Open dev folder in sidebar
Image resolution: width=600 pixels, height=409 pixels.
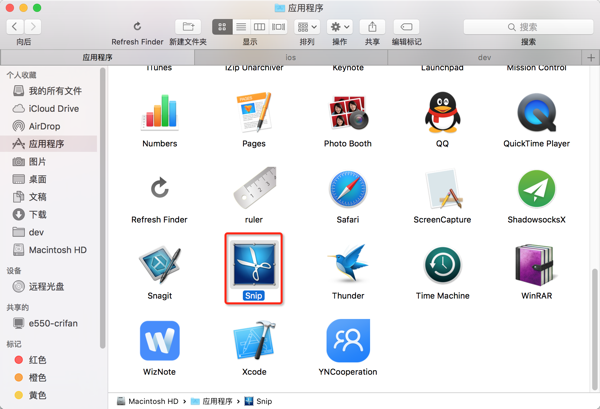pyautogui.click(x=49, y=232)
